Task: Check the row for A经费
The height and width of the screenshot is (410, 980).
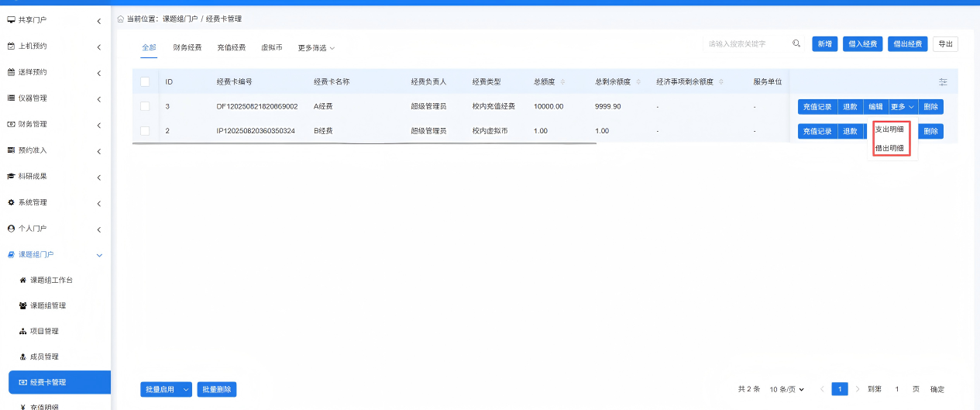Action: 145,106
